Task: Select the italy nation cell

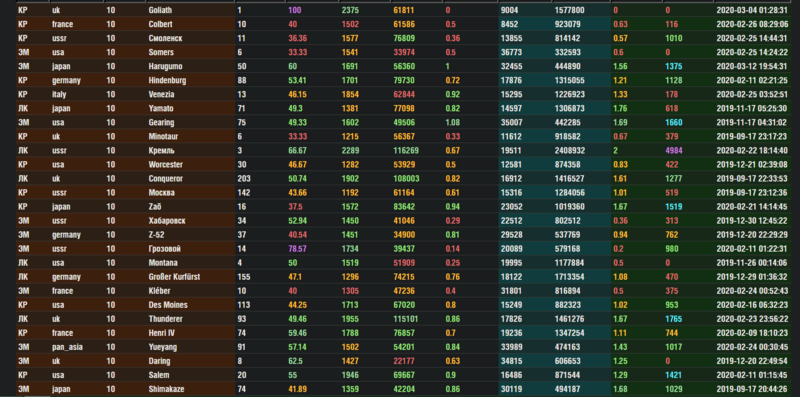Action: click(x=59, y=94)
